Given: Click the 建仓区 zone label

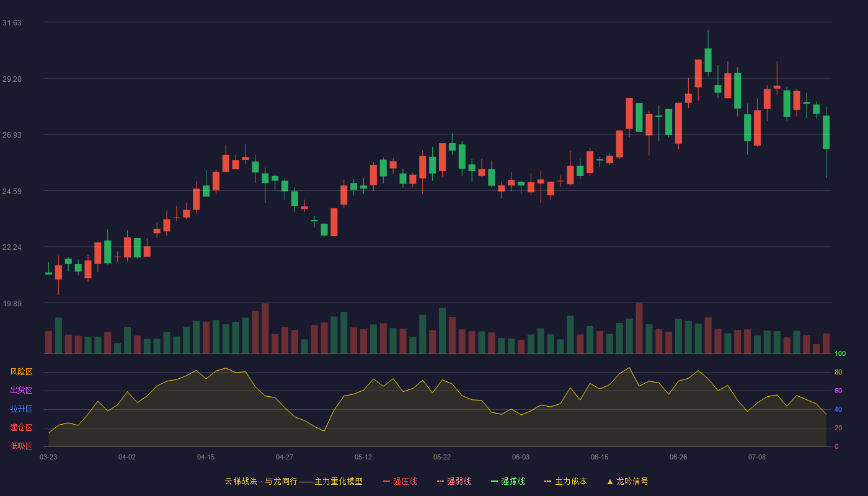Looking at the screenshot, I should point(21,428).
